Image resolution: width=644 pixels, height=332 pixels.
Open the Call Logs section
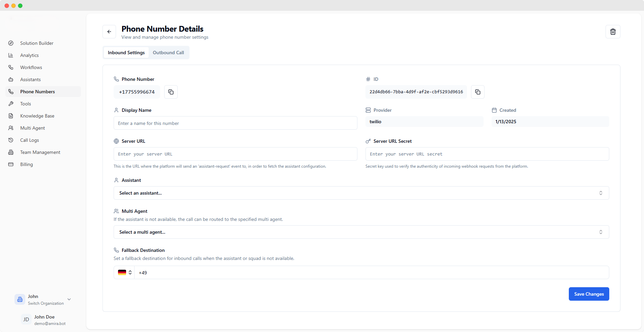[x=29, y=140]
